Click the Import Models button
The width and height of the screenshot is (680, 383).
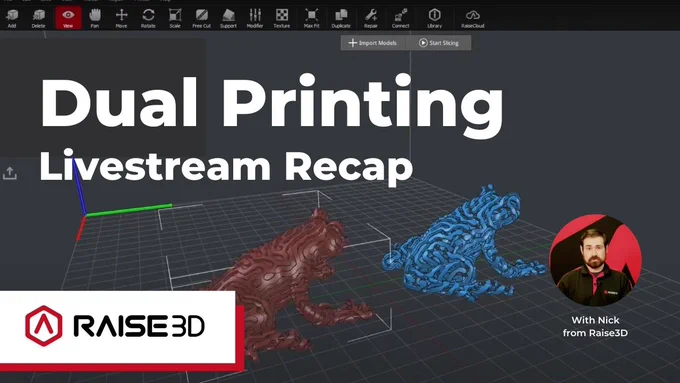point(373,43)
